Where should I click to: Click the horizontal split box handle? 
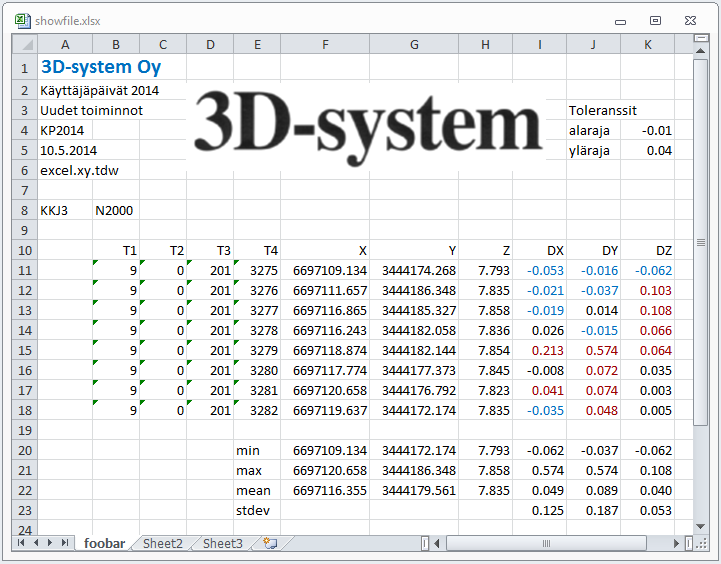tap(689, 543)
